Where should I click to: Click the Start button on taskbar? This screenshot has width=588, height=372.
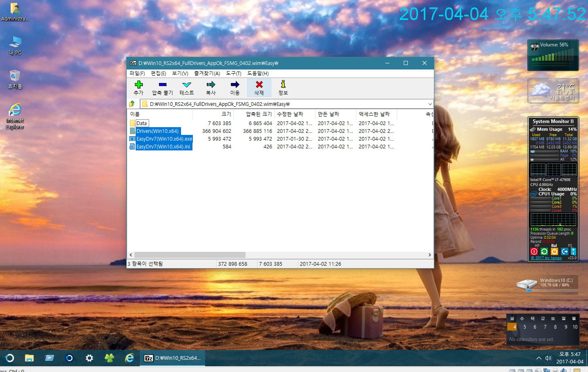pos(10,358)
